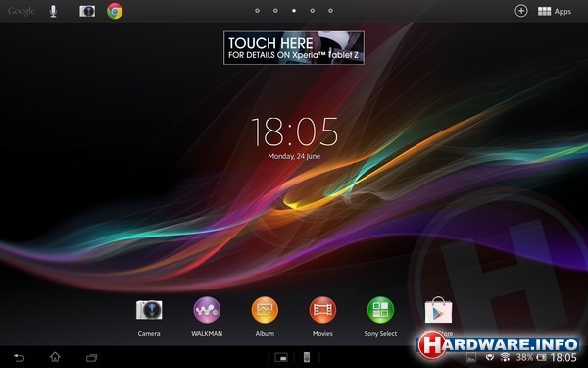
Task: Launch the WALKMAN music app
Action: pyautogui.click(x=207, y=317)
